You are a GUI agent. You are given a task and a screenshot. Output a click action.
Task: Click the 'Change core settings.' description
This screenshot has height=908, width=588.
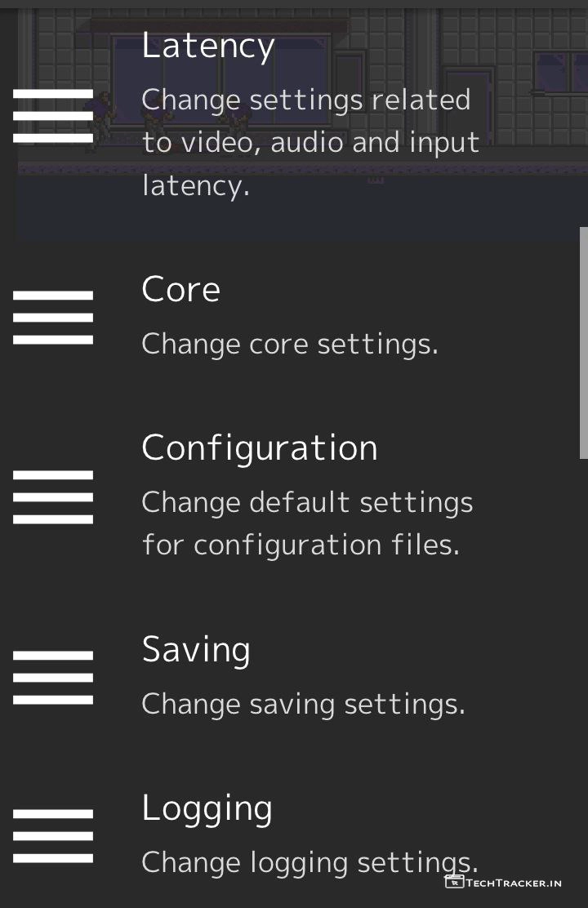click(x=290, y=344)
